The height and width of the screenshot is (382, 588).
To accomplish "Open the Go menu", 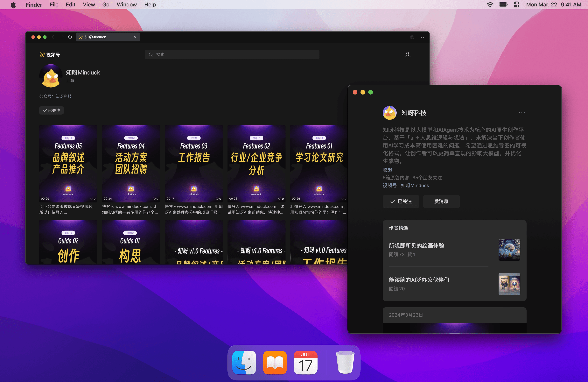I will [x=106, y=5].
